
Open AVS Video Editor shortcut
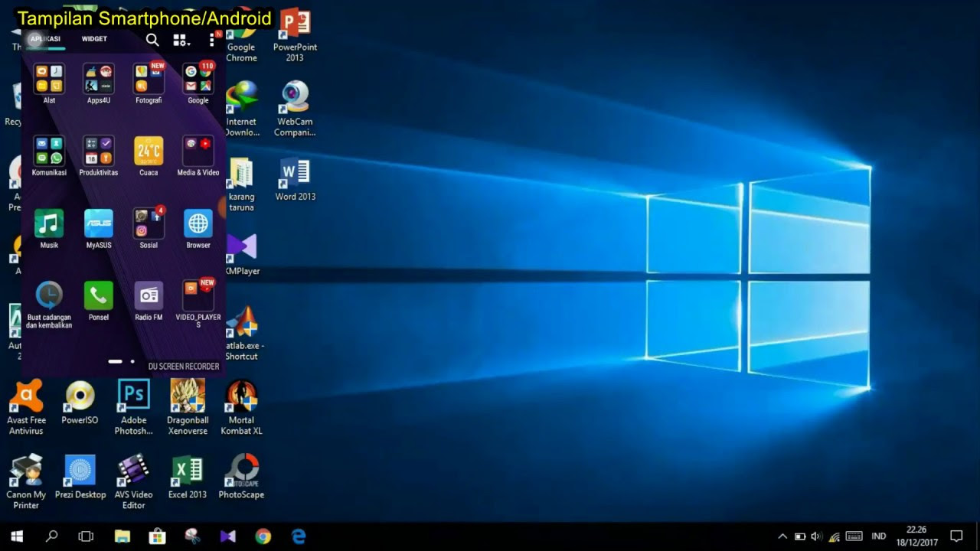click(134, 482)
